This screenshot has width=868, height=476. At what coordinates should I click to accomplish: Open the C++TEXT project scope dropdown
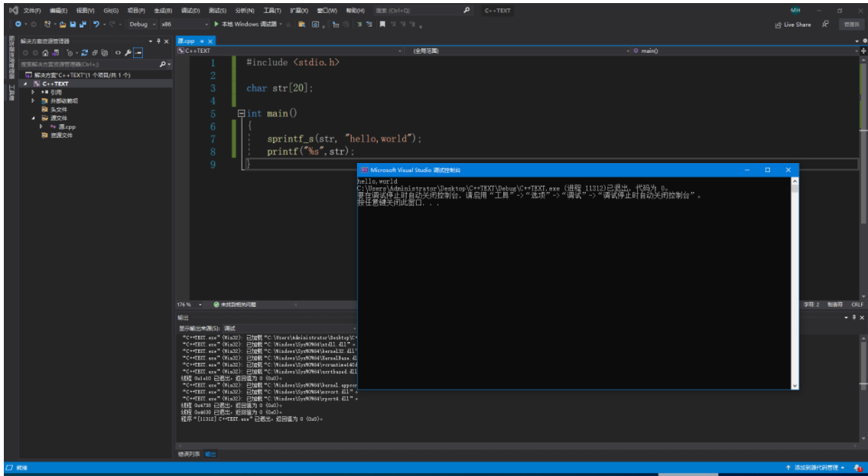pos(290,51)
